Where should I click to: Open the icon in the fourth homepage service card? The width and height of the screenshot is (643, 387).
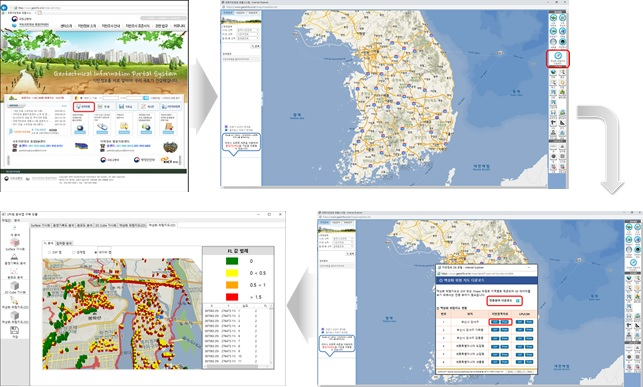[146, 128]
